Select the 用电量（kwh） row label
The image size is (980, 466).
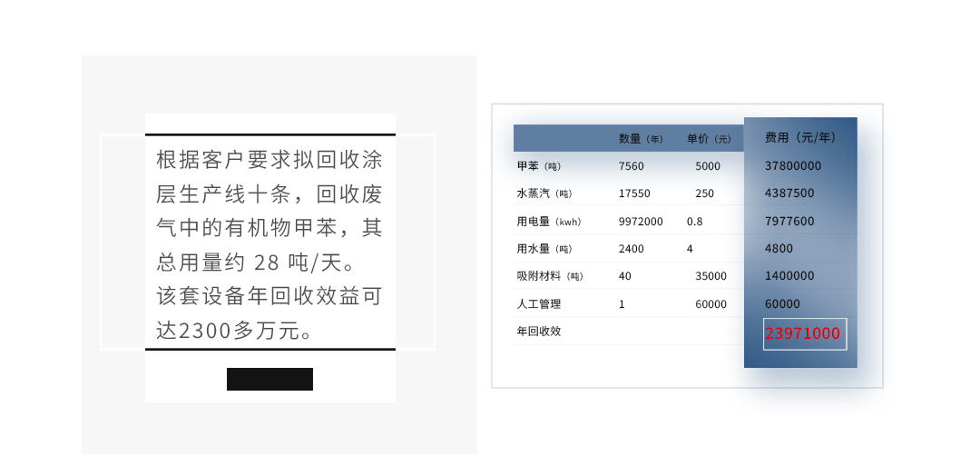548,222
